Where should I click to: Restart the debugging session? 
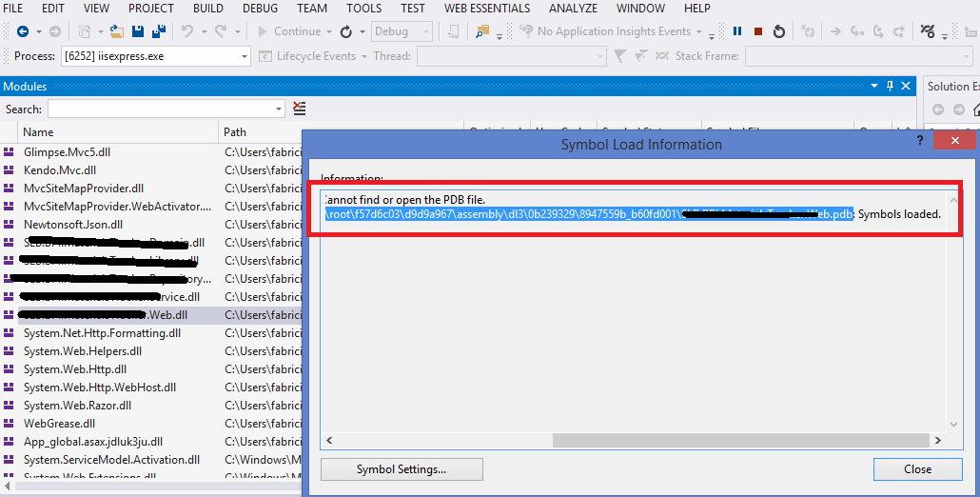pos(778,31)
